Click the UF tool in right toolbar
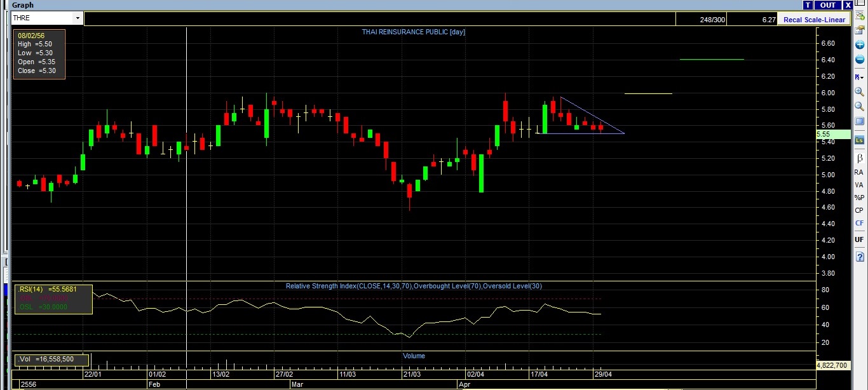Image resolution: width=868 pixels, height=390 pixels. (x=859, y=239)
